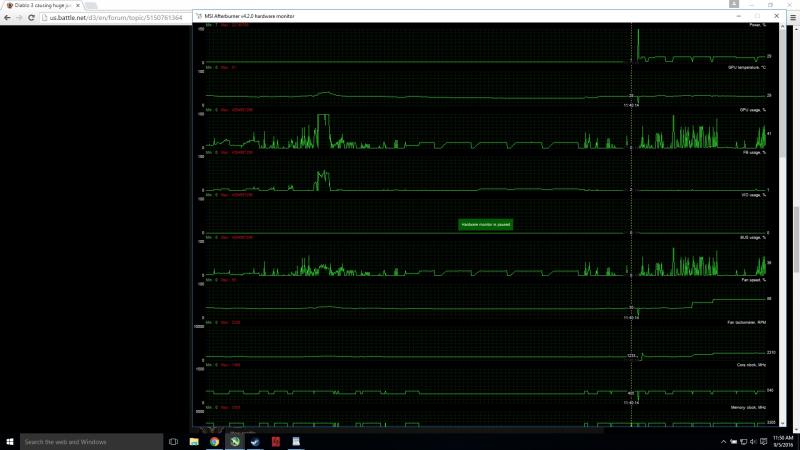The image size is (800, 450).
Task: Open the Chrome user profile button
Action: tap(734, 4)
